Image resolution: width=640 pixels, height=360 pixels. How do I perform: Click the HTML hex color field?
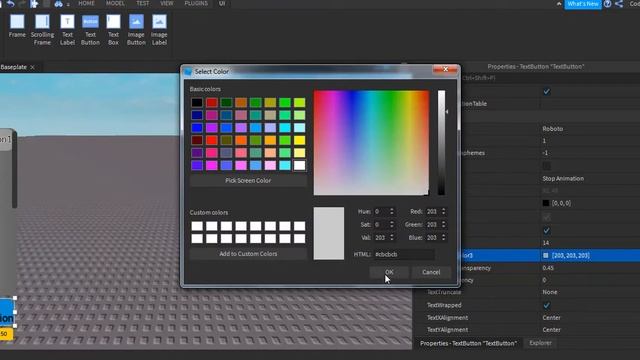[x=404, y=254]
